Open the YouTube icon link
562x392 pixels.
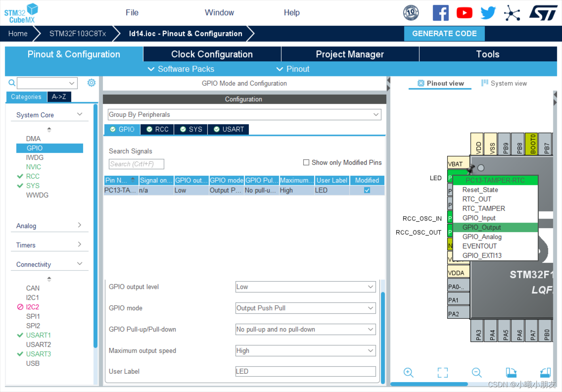[464, 13]
